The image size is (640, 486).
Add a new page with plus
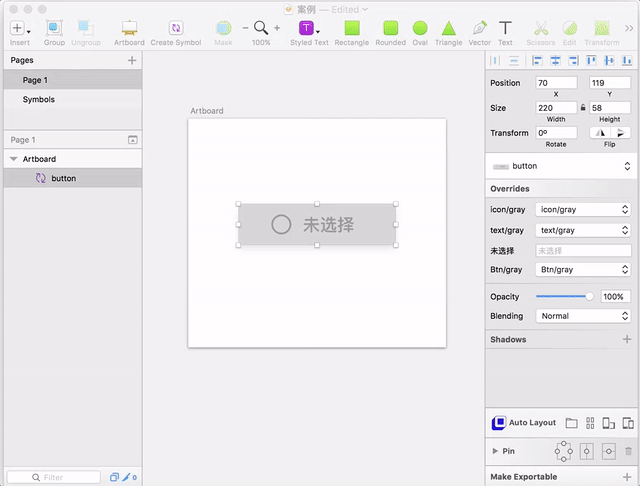(x=132, y=60)
